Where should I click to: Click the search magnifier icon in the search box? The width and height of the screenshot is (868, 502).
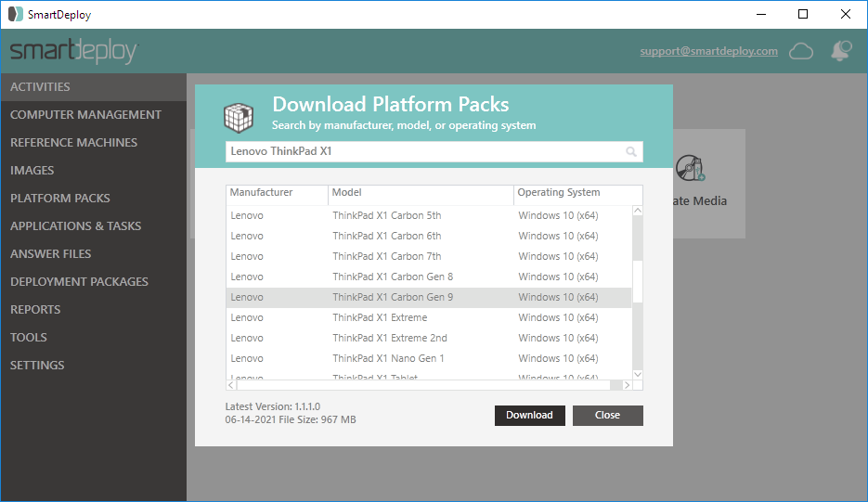point(631,151)
